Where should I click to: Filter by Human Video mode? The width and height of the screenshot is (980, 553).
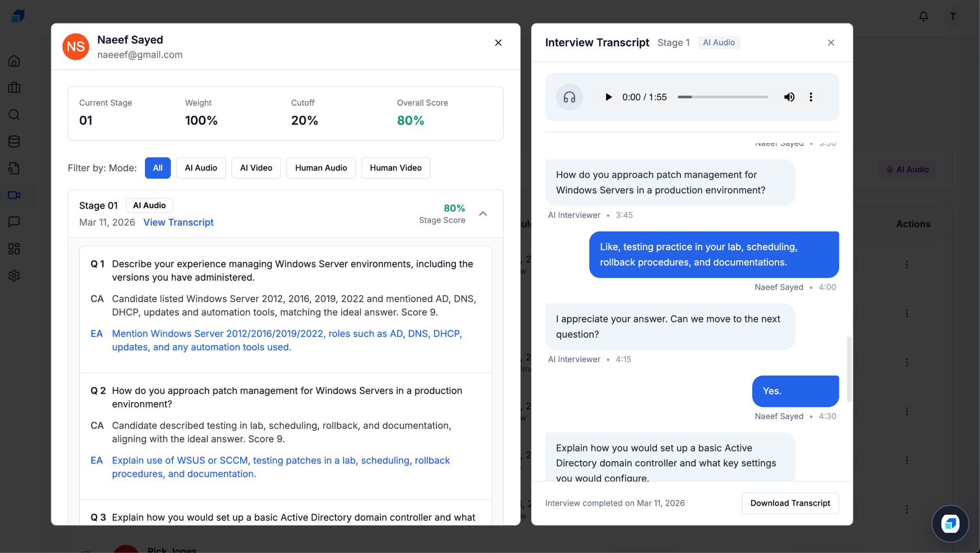coord(395,168)
